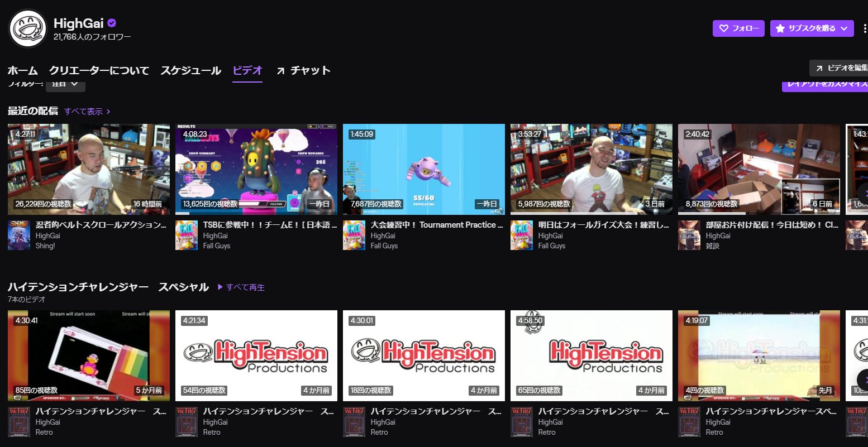Click the Shing! game box art icon
Viewport: 868px width, 447px height.
[x=19, y=235]
